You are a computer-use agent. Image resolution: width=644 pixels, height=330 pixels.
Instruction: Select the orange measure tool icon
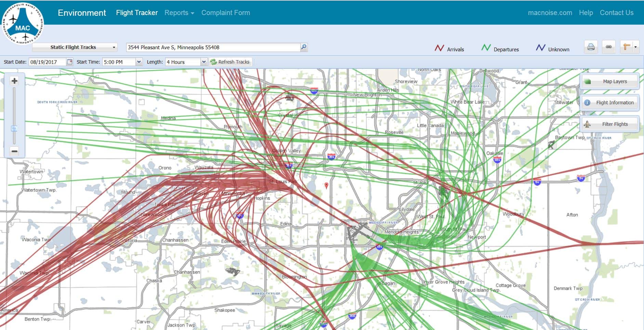pyautogui.click(x=627, y=47)
